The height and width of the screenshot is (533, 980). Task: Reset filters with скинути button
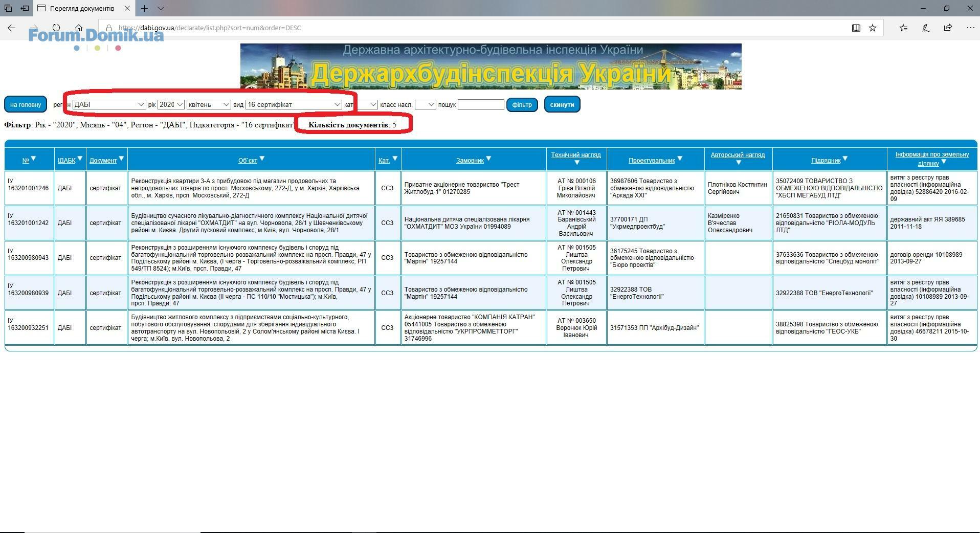[x=562, y=104]
